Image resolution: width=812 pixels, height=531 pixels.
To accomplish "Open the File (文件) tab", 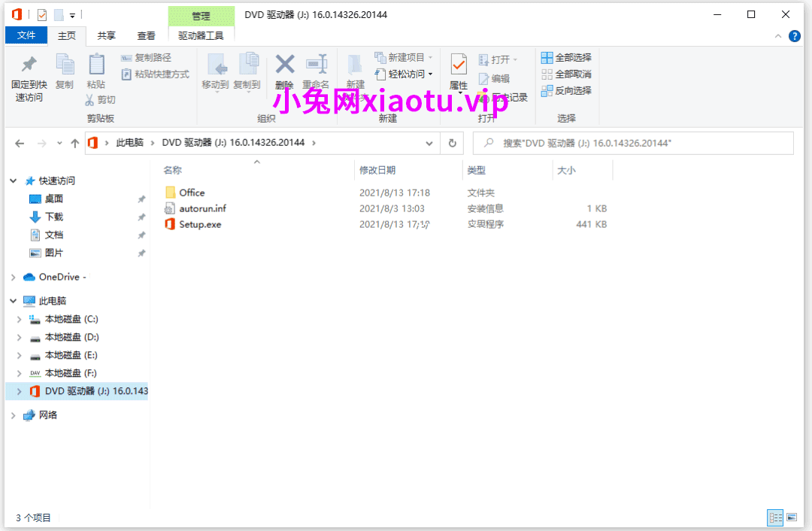I will (x=26, y=35).
